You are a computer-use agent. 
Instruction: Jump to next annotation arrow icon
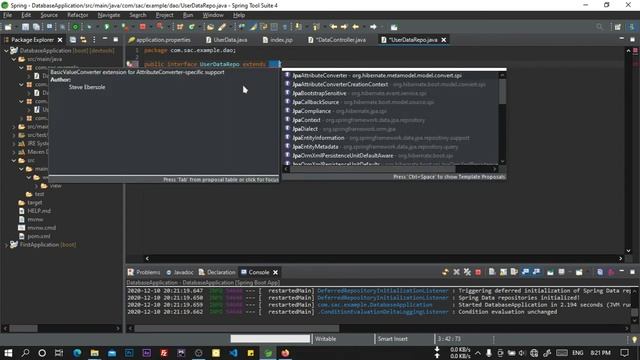298,27
